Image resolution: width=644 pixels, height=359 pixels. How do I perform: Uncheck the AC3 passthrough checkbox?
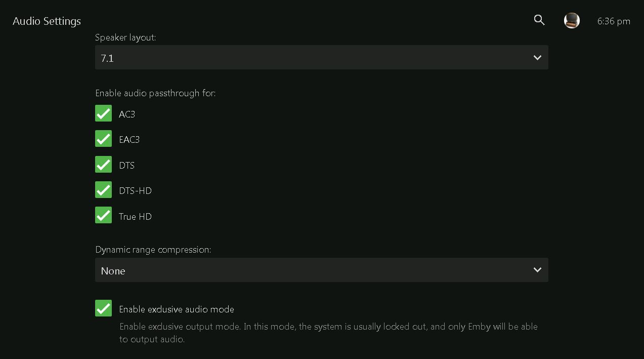click(103, 113)
